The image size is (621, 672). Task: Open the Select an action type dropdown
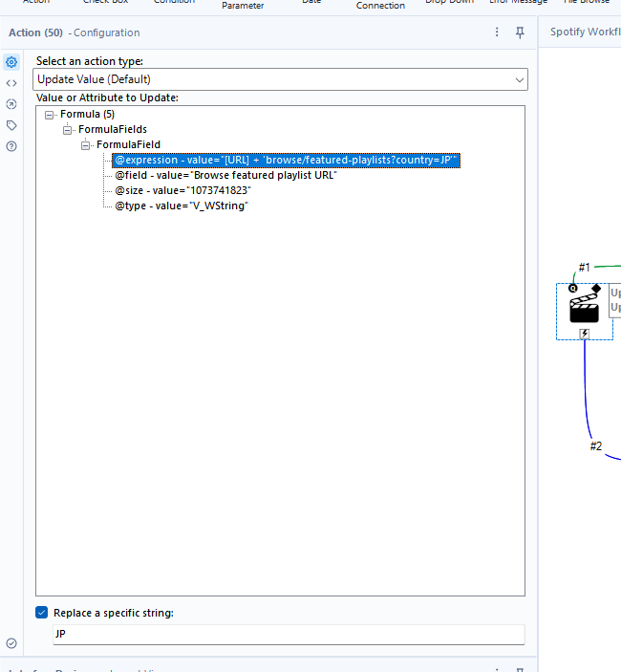tap(280, 79)
